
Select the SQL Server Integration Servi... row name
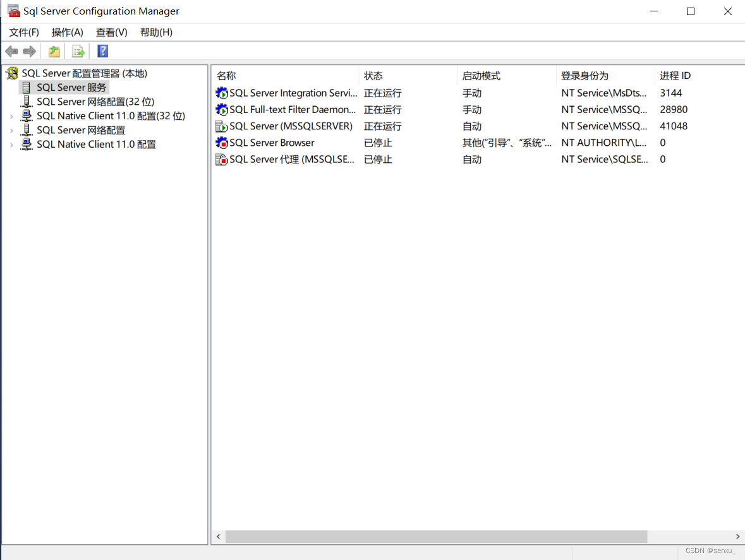[x=293, y=93]
